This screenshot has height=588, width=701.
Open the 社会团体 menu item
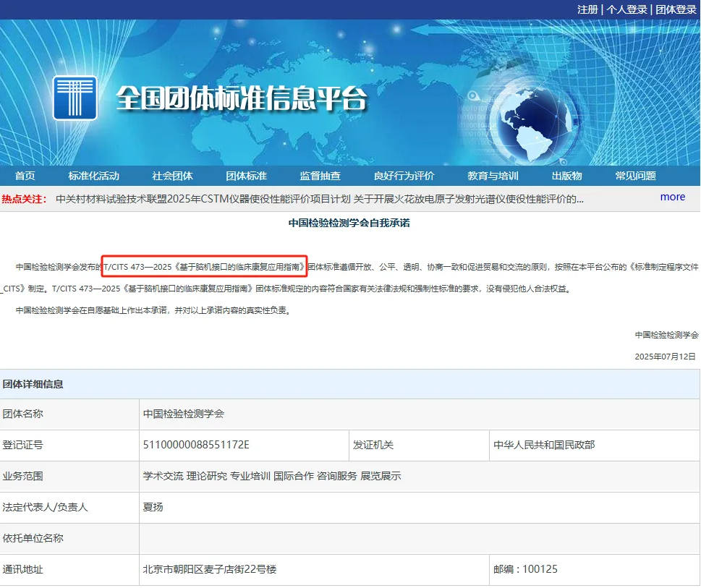tap(173, 176)
